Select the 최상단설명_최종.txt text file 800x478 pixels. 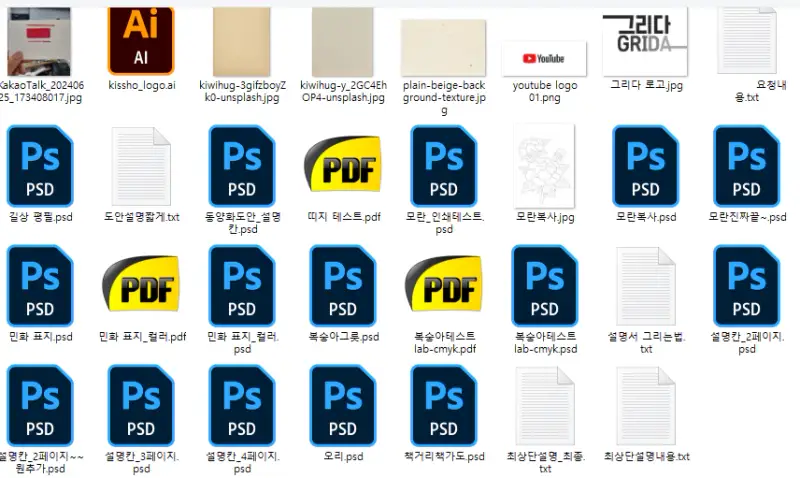click(x=545, y=406)
